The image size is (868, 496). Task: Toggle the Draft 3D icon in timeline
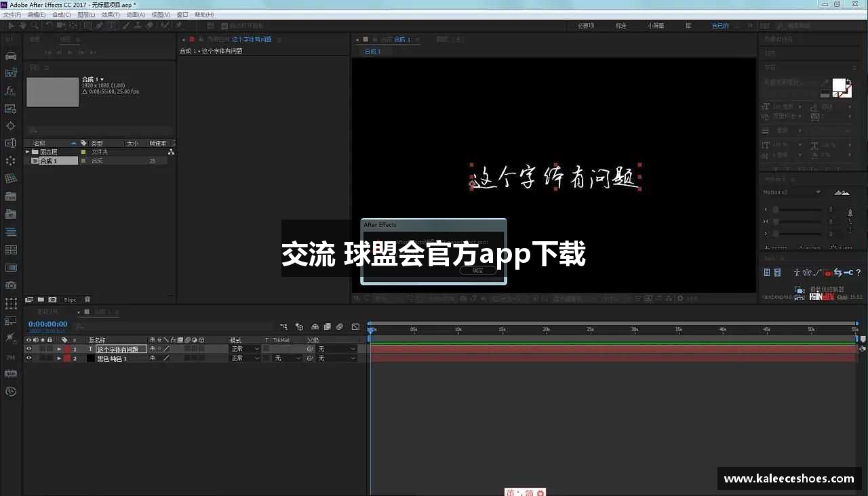tap(299, 327)
